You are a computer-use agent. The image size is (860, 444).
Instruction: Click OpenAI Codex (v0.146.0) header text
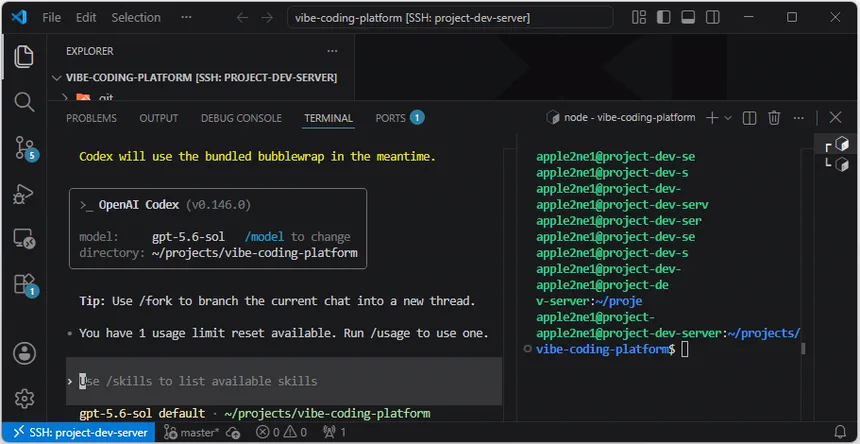[x=175, y=205]
